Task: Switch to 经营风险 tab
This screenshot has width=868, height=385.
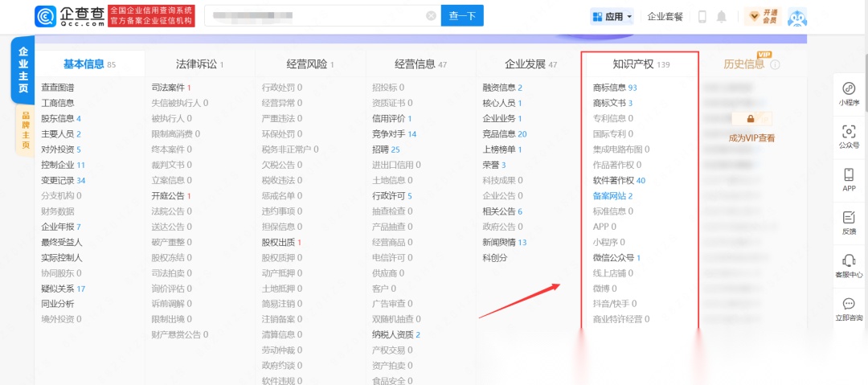Action: tap(310, 64)
